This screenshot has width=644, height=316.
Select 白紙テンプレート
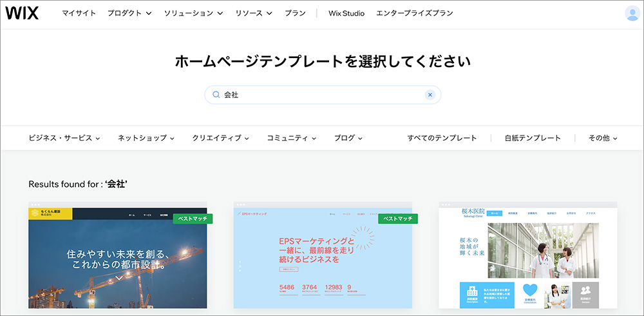(x=533, y=138)
